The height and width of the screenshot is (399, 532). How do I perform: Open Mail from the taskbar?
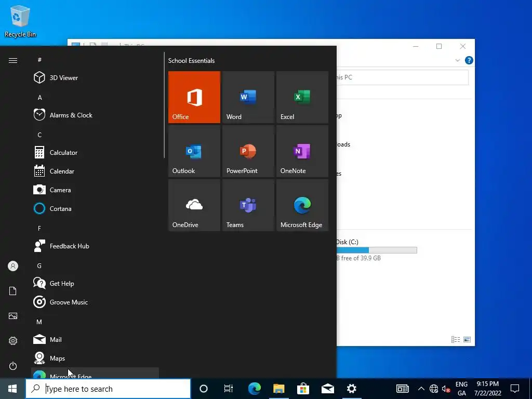point(327,389)
